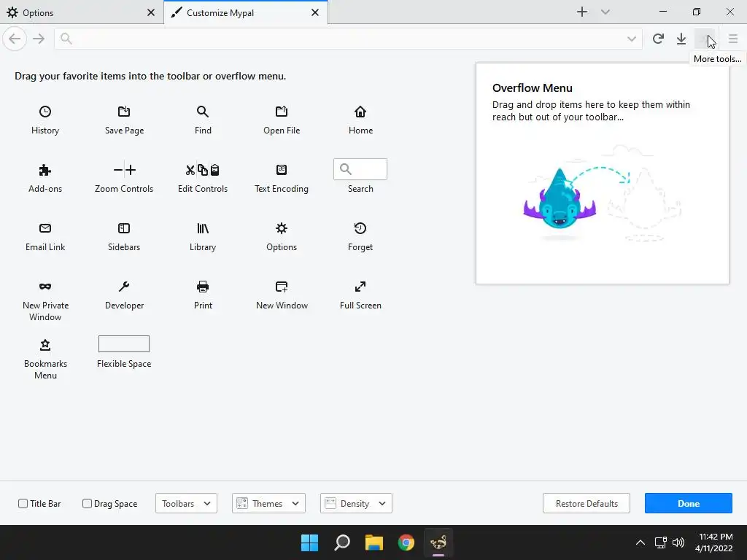
Task: Select the New Window icon
Action: (x=282, y=286)
